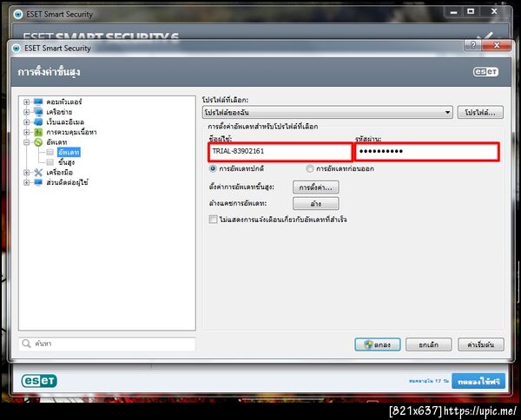The width and height of the screenshot is (521, 420).
Task: Click the ESET logo in main window footer
Action: tap(39, 381)
